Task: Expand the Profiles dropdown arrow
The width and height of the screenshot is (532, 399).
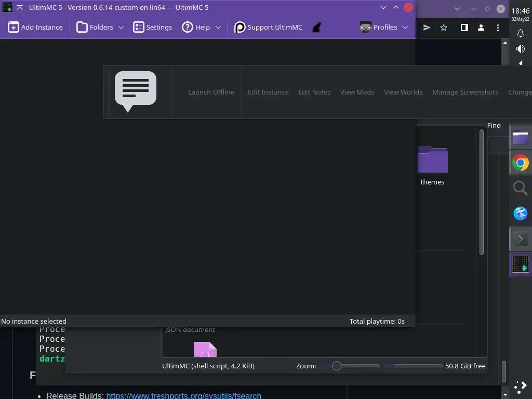Action: 405,28
